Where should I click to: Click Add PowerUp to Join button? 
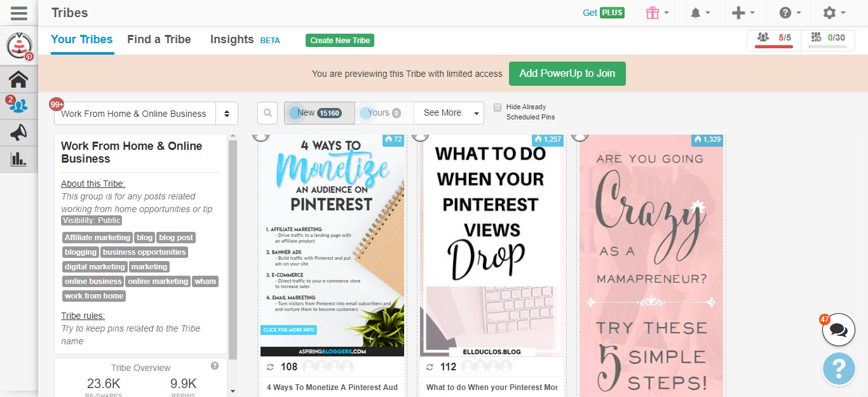[567, 74]
